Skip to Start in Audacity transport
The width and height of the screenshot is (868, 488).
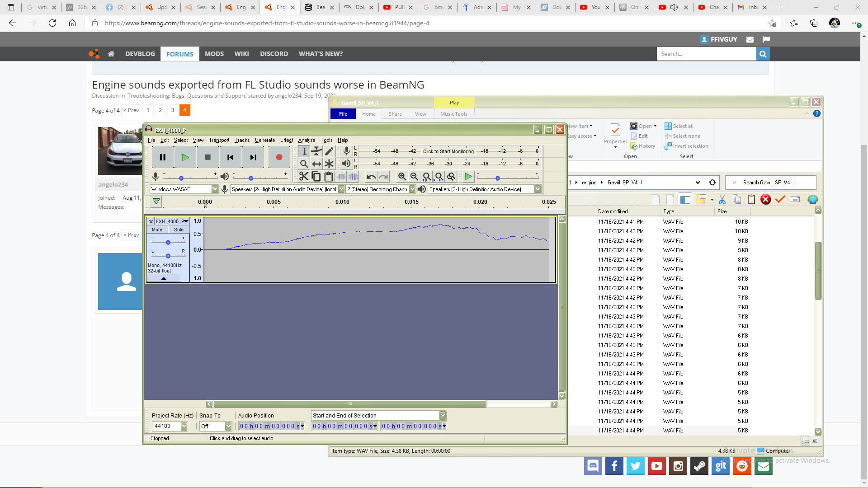tap(230, 157)
